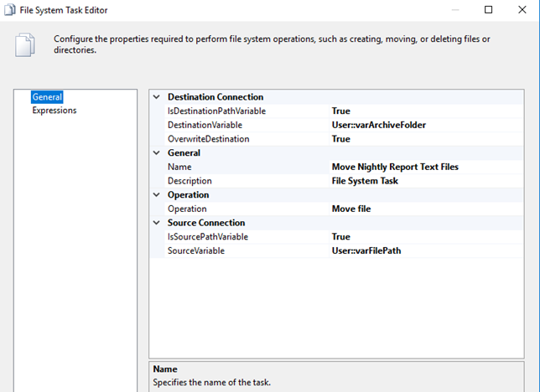Change the OverwriteDestination True value
Image resolution: width=540 pixels, height=392 pixels.
click(341, 139)
